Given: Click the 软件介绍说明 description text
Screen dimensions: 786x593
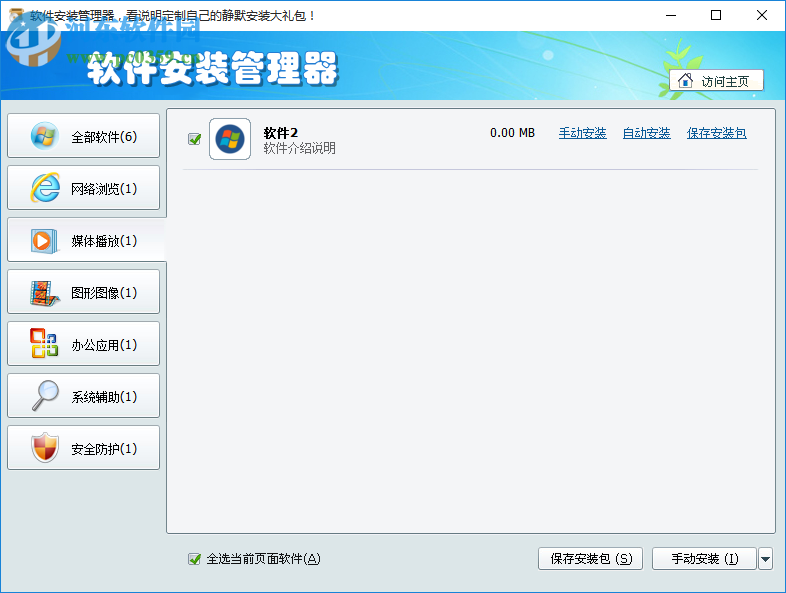Looking at the screenshot, I should tap(300, 148).
